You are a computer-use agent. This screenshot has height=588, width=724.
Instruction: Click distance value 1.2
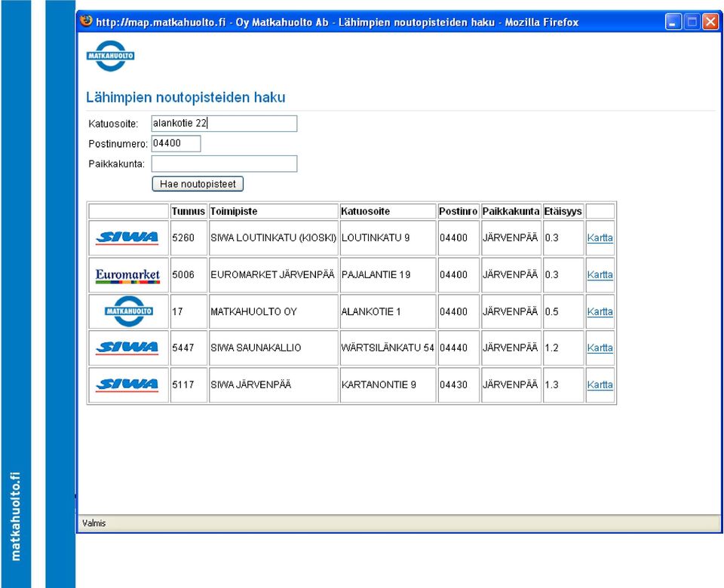pos(551,348)
